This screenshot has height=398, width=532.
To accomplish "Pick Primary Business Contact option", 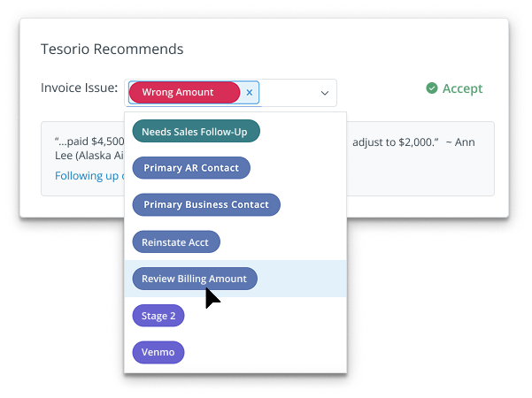I will coord(206,205).
